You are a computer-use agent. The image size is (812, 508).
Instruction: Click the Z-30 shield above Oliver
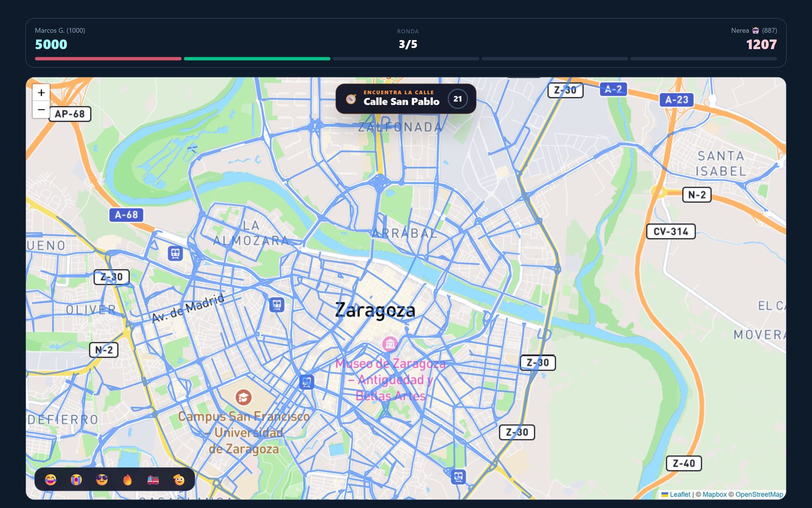pyautogui.click(x=112, y=277)
